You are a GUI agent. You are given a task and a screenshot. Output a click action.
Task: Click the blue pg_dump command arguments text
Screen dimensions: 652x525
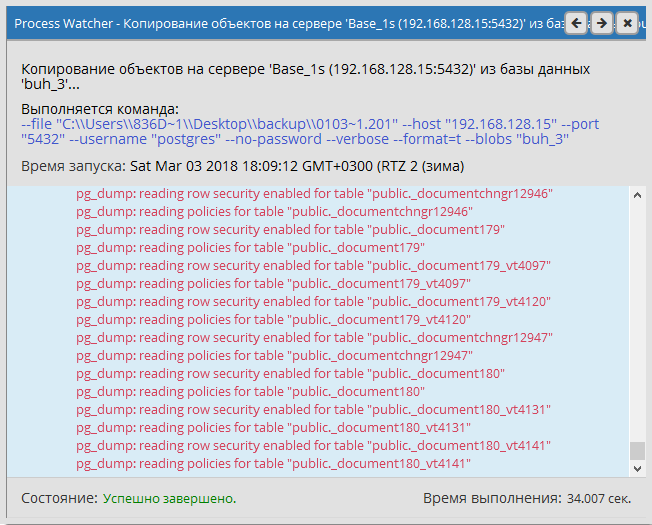point(310,132)
